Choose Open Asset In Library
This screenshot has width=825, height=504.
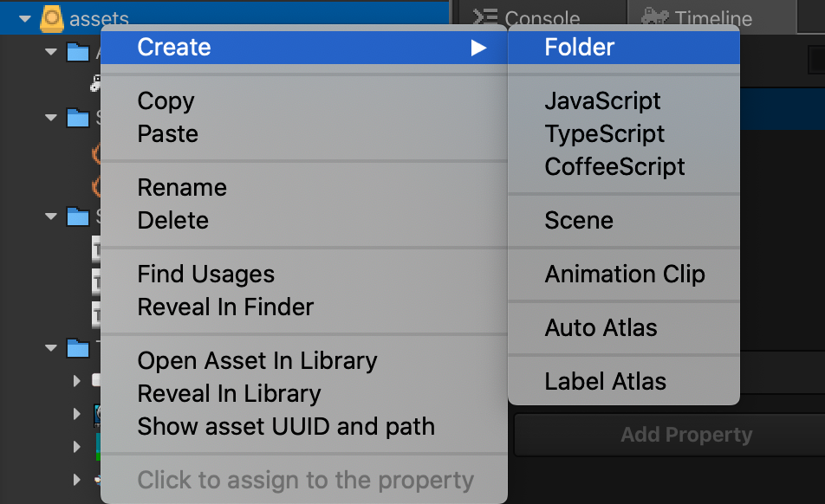tap(303, 361)
